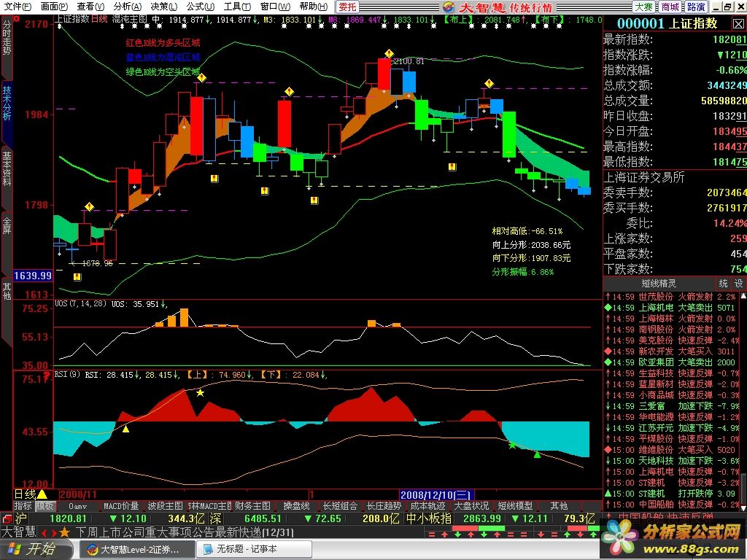Switch to the 分时走势 side tab
The image size is (747, 560).
[x=6, y=39]
